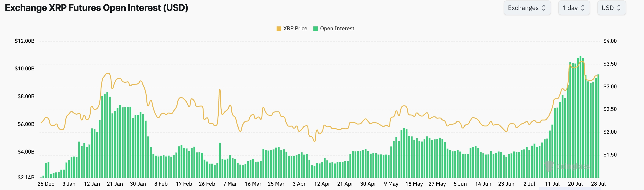Click the $4.00 price axis label

point(610,41)
